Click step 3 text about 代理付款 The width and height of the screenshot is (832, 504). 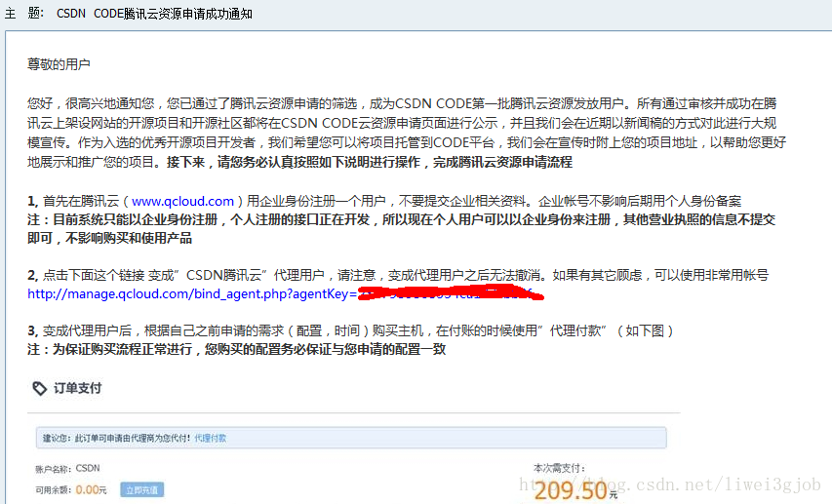point(351,331)
